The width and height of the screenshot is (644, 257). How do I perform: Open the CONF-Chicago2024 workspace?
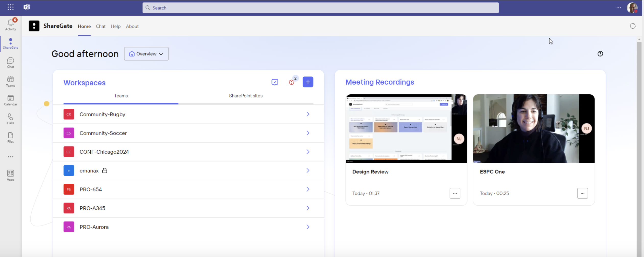188,152
